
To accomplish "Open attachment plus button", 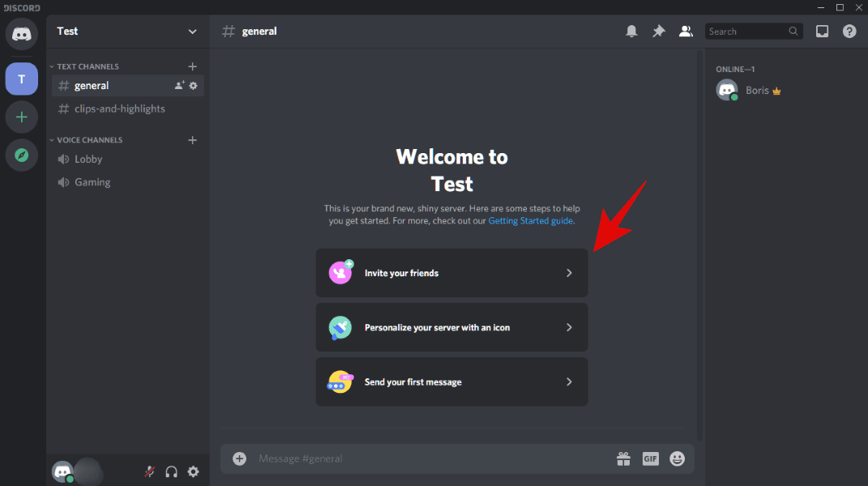I will coord(239,458).
